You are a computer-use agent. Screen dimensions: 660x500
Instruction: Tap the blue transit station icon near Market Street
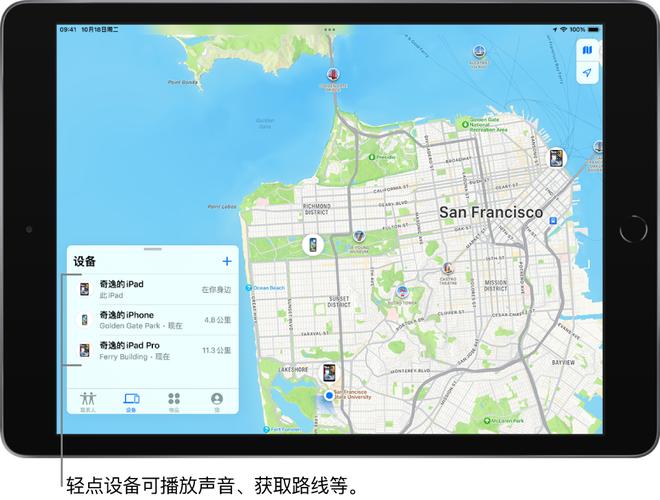553,221
